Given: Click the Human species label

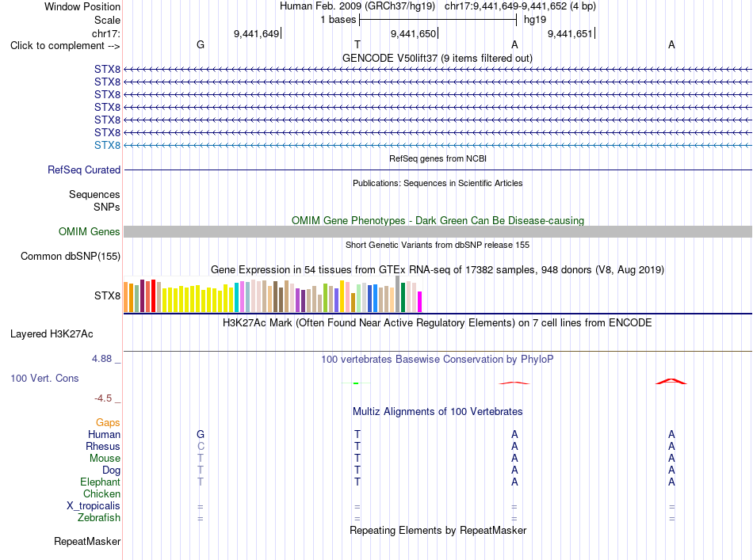Looking at the screenshot, I should click(104, 434).
